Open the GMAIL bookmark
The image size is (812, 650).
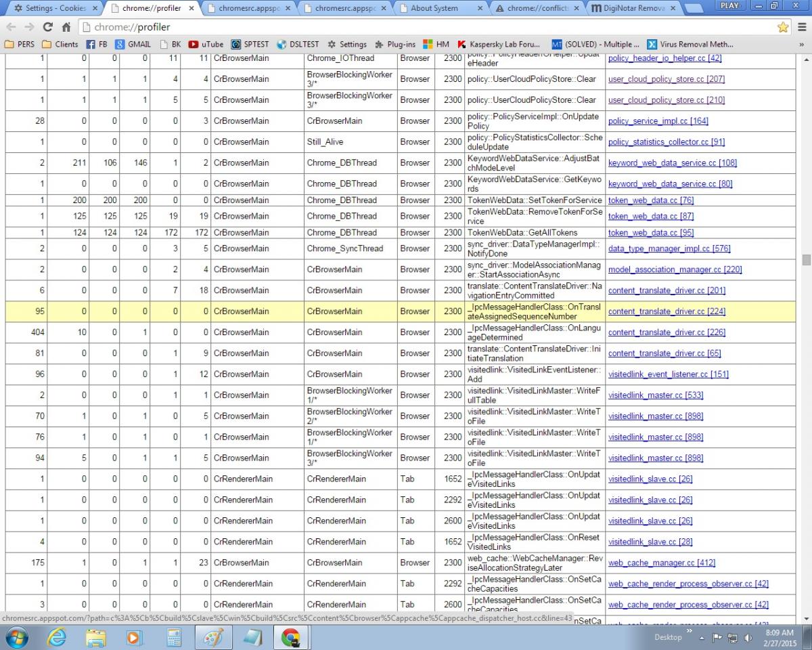(x=133, y=44)
